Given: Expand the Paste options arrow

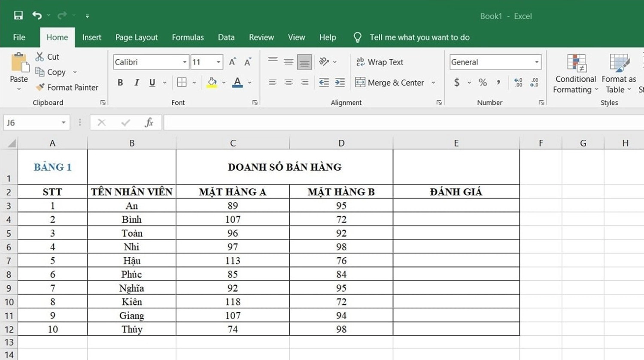Looking at the screenshot, I should point(19,89).
